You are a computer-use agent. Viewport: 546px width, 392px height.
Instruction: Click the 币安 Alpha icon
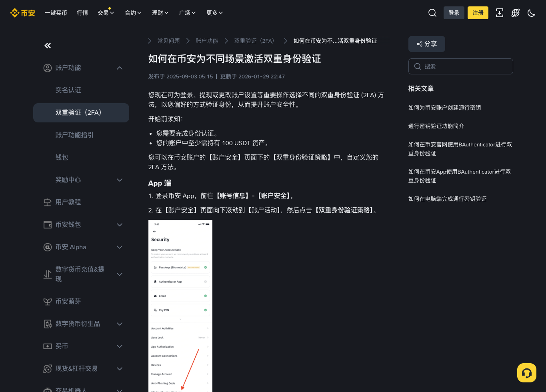[x=48, y=247]
